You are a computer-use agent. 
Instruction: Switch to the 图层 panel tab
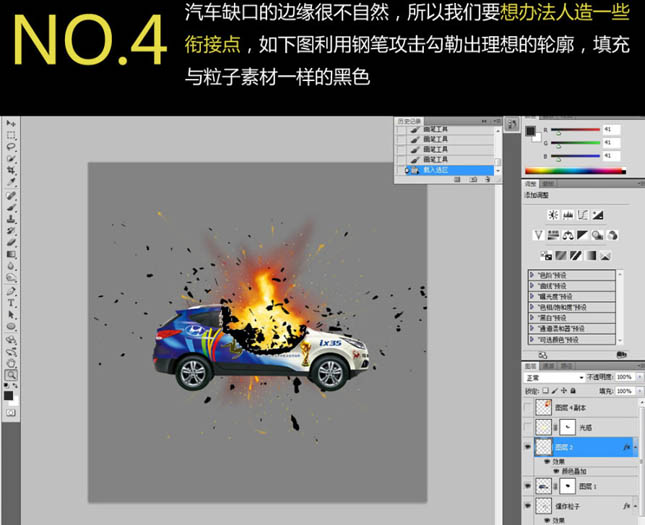pyautogui.click(x=531, y=366)
